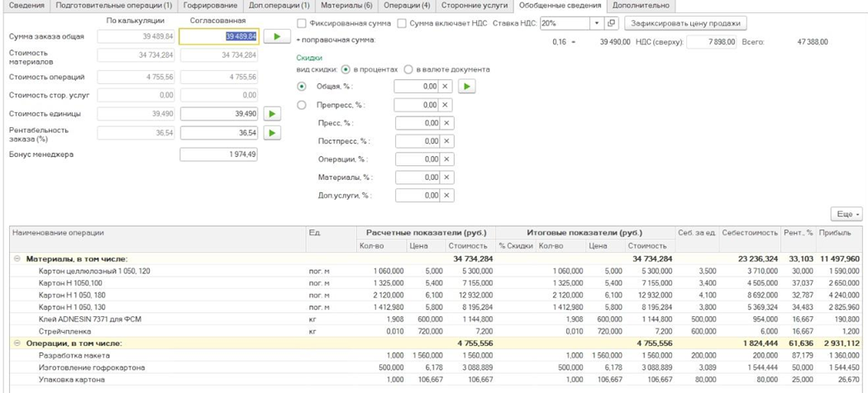Select the Разработка макета row
This screenshot has width=868, height=393.
434,355
